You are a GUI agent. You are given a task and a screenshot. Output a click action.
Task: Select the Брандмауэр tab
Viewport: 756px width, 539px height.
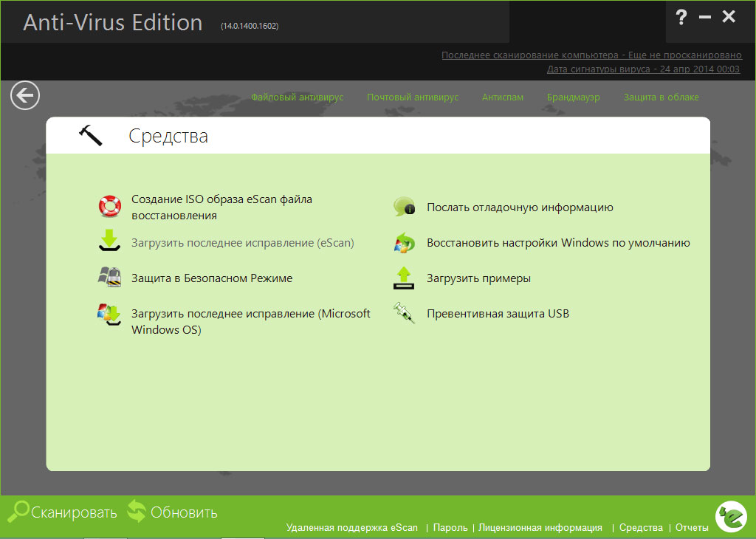click(573, 97)
